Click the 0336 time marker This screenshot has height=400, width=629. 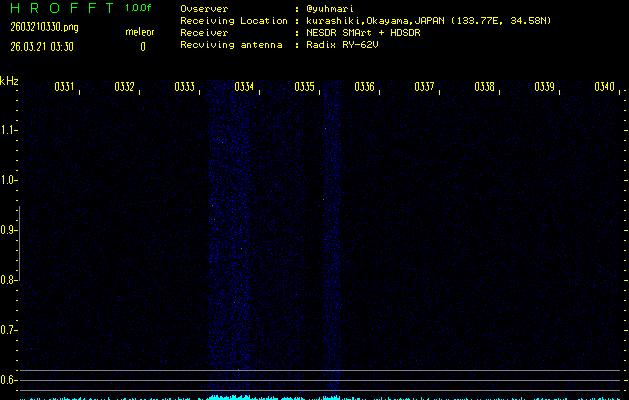[364, 87]
